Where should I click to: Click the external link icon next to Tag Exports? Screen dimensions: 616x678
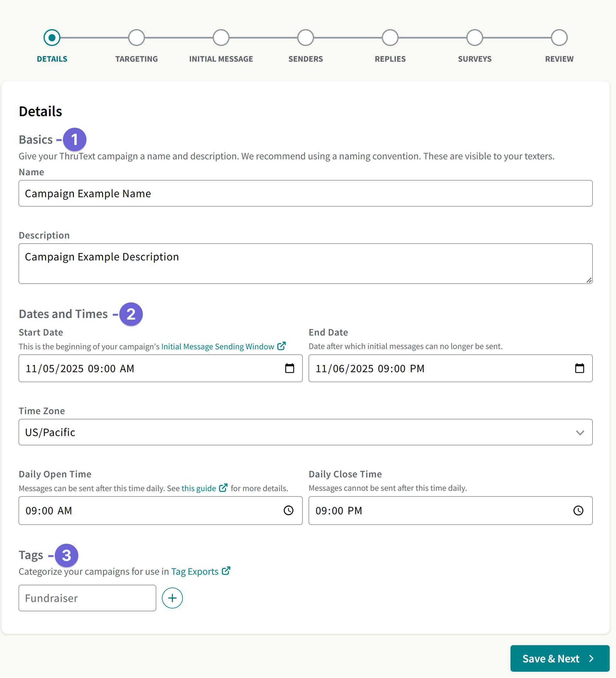pyautogui.click(x=226, y=571)
